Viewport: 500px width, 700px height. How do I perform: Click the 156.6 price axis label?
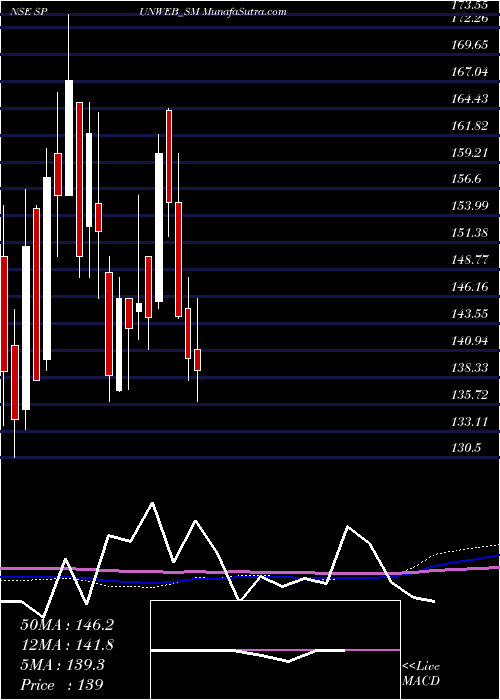(467, 179)
